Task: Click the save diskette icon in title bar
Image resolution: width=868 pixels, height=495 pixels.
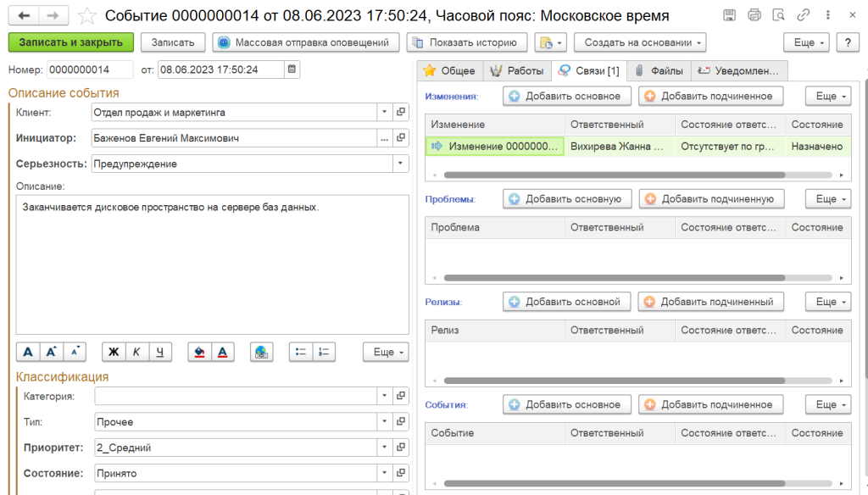Action: [729, 15]
